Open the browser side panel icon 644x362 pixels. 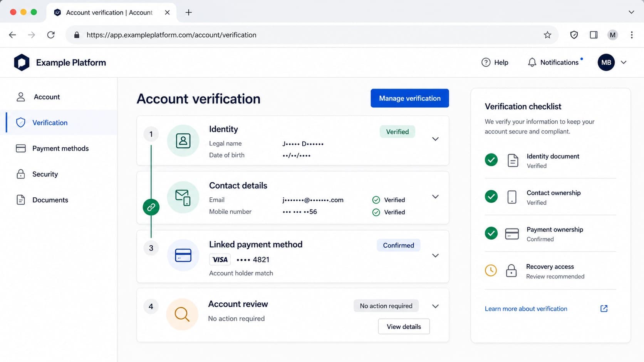click(x=594, y=35)
